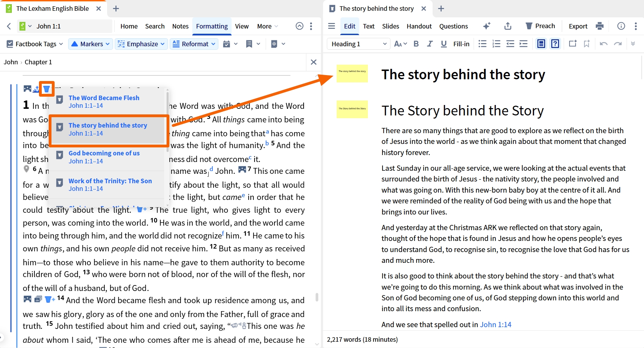This screenshot has height=348, width=644.
Task: Click the media icon before verse 14
Action: pyautogui.click(x=27, y=299)
